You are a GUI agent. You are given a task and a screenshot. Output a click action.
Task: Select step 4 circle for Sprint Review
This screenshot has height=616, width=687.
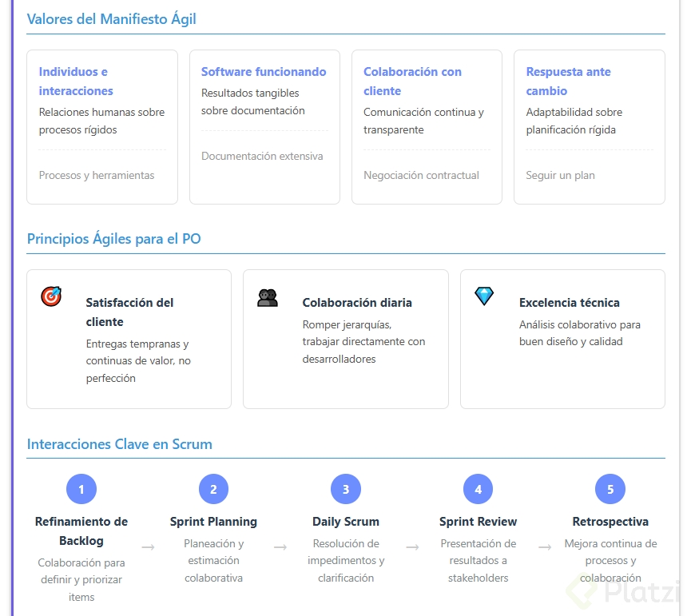tap(478, 489)
